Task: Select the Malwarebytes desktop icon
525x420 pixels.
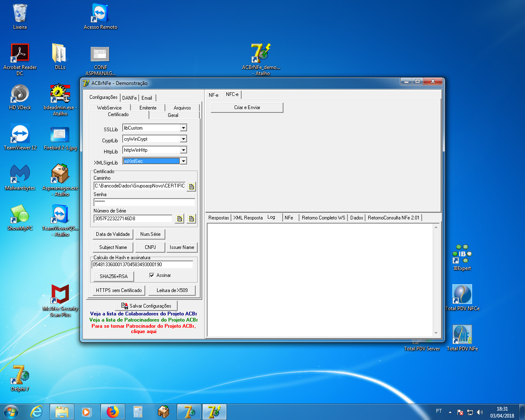Action: (x=20, y=177)
